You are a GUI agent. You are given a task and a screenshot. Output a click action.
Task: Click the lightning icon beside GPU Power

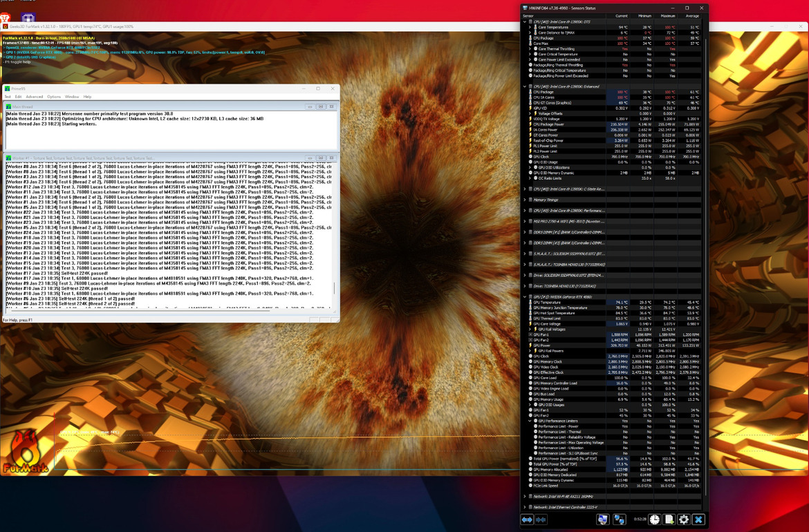[530, 345]
